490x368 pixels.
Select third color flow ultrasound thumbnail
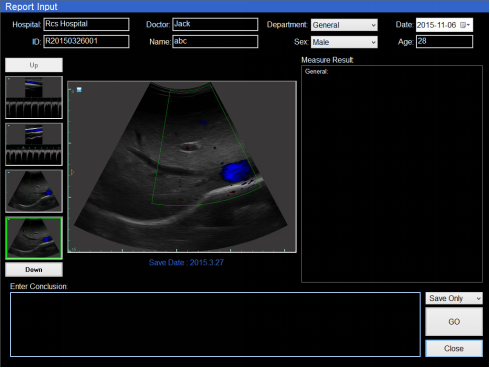(34, 191)
